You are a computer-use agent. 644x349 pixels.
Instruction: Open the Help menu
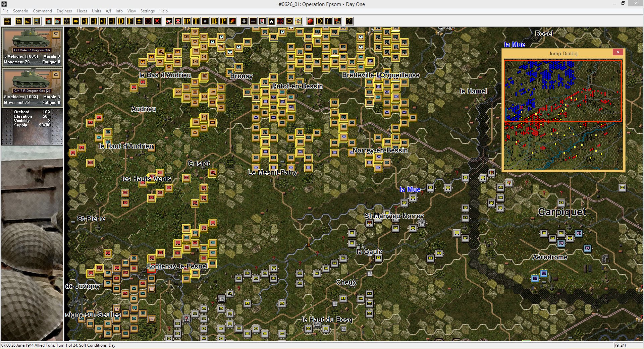(x=163, y=11)
